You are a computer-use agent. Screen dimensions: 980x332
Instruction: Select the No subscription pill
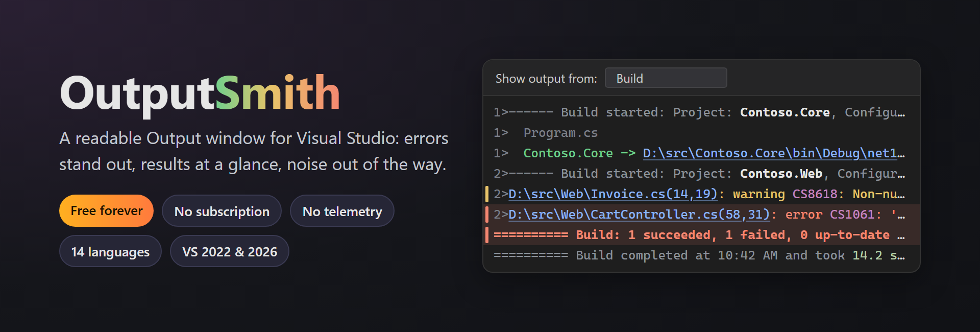pyautogui.click(x=222, y=211)
